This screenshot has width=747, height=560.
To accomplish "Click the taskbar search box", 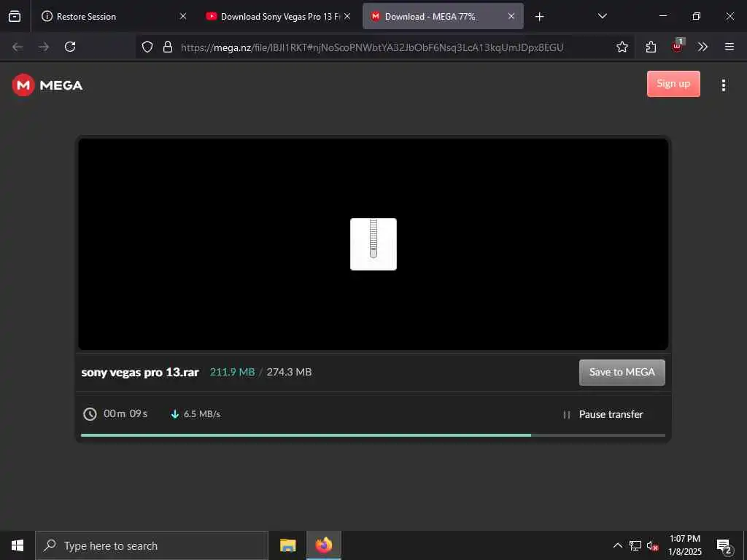I will point(152,545).
